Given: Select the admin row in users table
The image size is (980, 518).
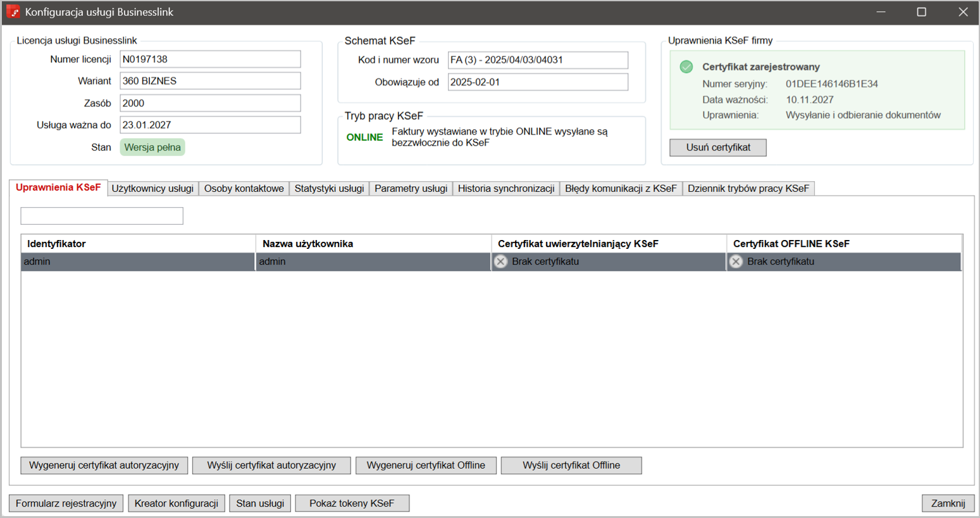Looking at the screenshot, I should point(138,262).
